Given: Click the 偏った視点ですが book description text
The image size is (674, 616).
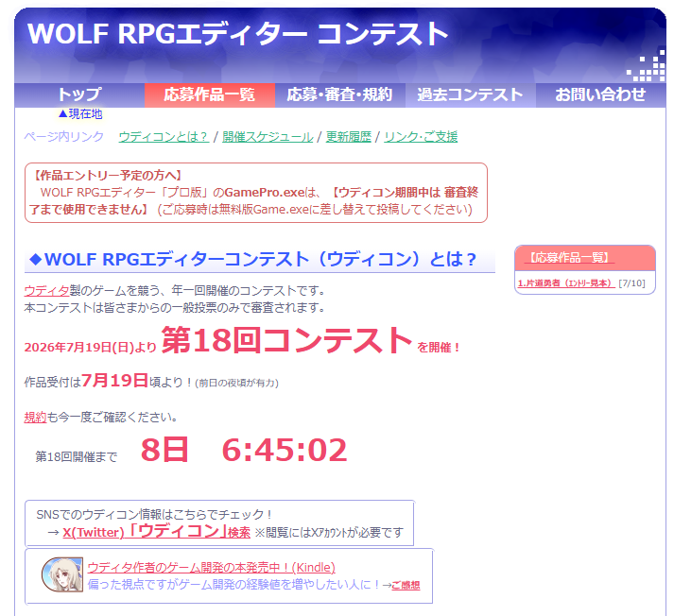Looking at the screenshot, I should pyautogui.click(x=234, y=585).
